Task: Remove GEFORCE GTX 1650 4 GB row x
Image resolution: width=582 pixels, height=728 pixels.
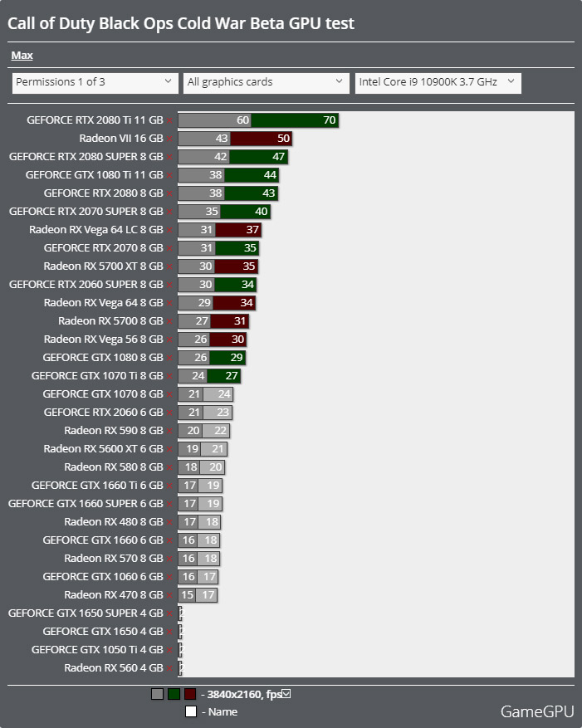Action: click(169, 632)
